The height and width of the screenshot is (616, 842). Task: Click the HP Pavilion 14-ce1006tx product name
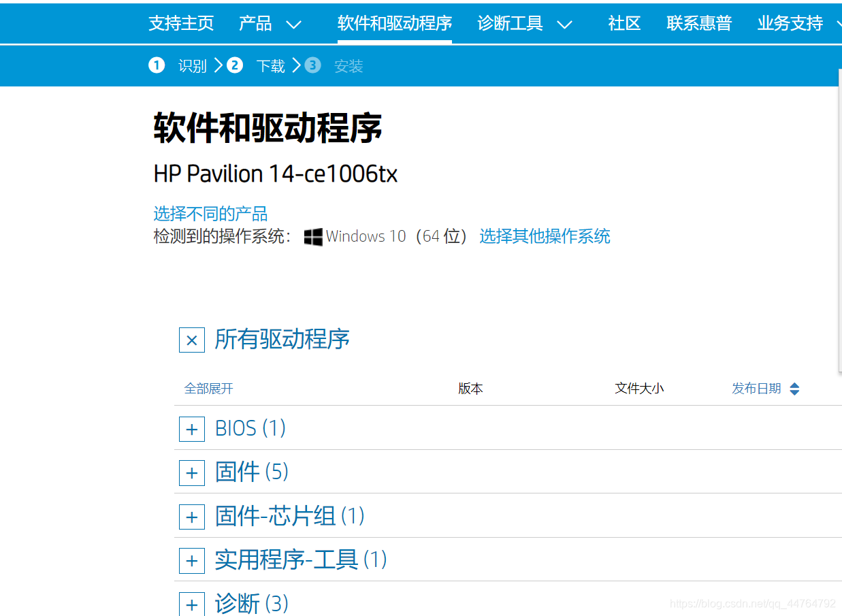276,174
